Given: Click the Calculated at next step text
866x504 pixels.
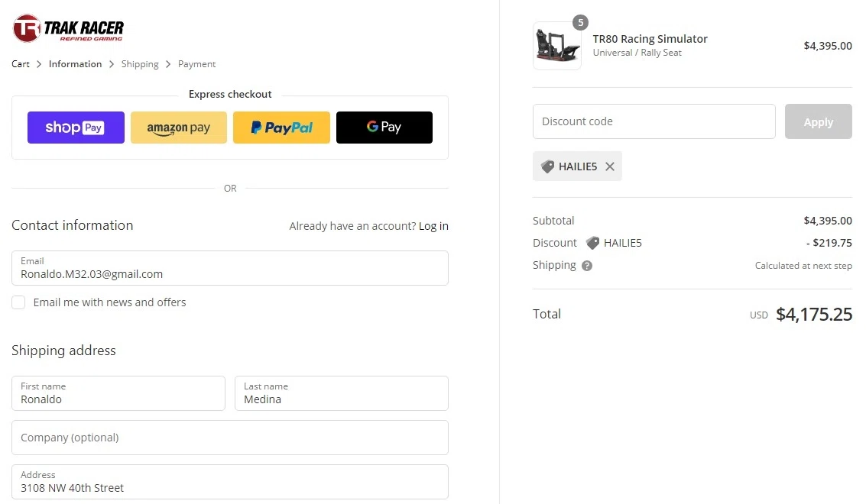Looking at the screenshot, I should coord(803,266).
